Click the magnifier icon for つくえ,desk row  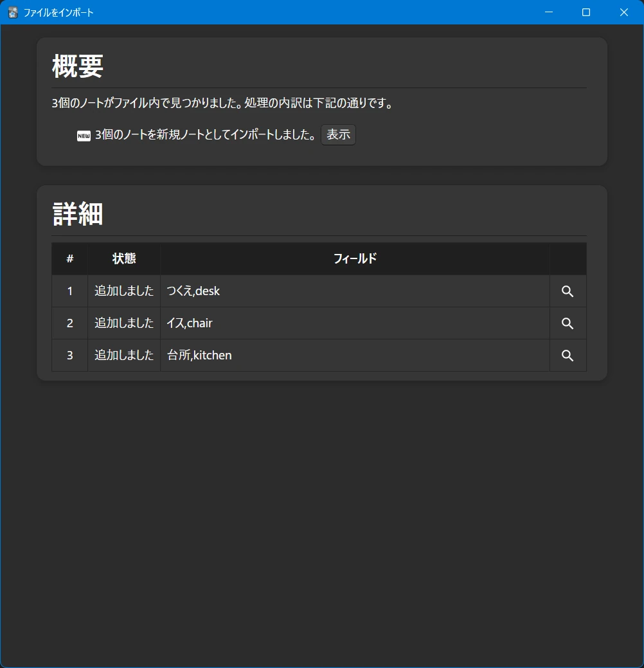[568, 291]
